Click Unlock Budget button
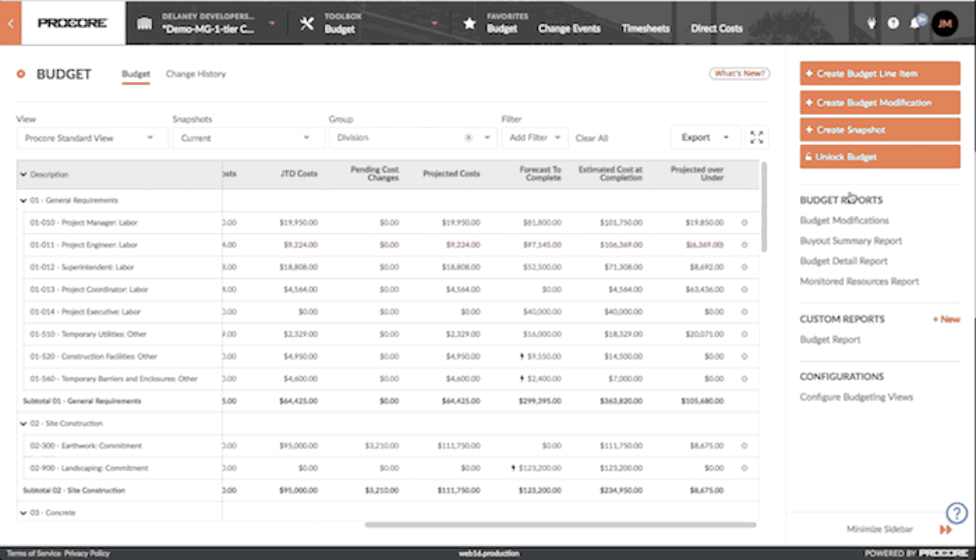This screenshot has height=560, width=976. coord(880,157)
